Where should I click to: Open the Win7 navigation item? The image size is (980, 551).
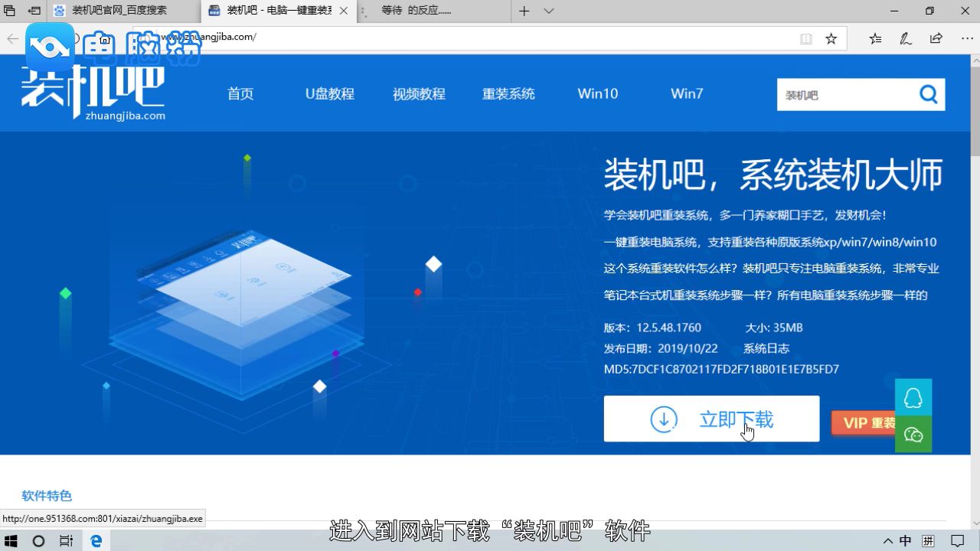click(687, 94)
